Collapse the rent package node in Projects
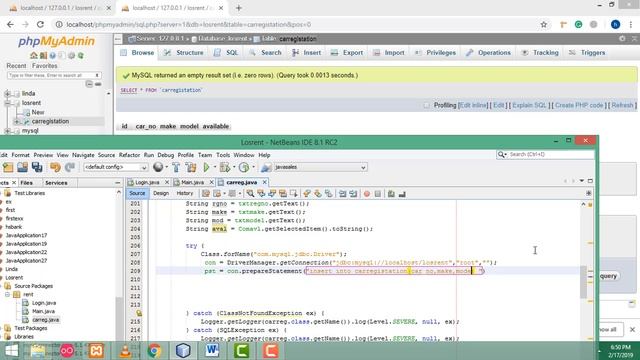The width and height of the screenshot is (640, 360). click(x=7, y=294)
